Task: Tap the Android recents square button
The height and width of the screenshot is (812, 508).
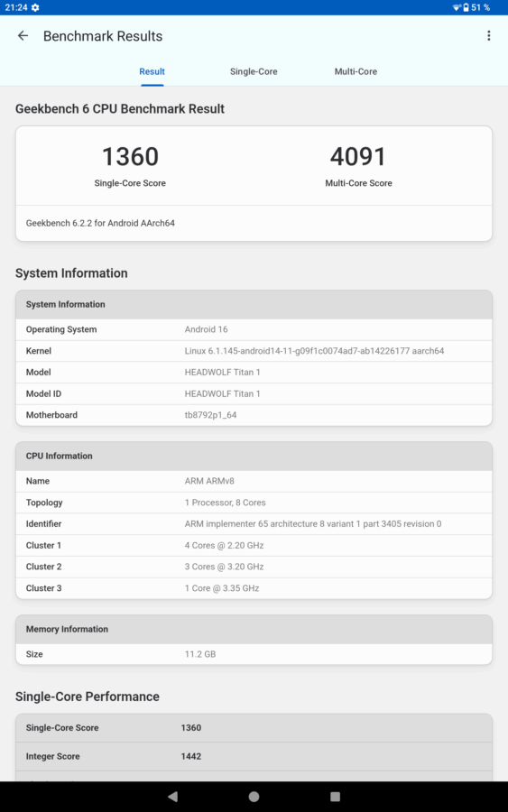Action: (x=335, y=797)
